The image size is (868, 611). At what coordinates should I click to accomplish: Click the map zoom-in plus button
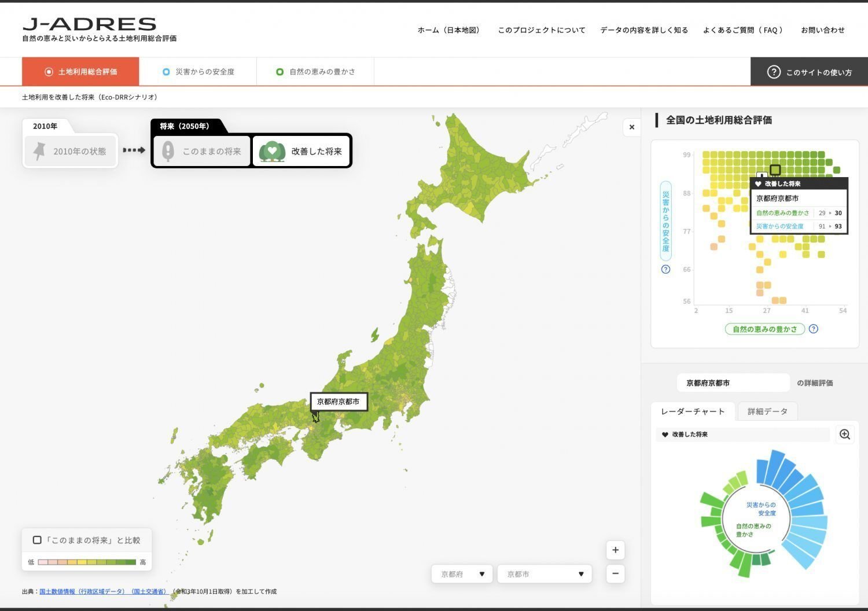pyautogui.click(x=615, y=550)
